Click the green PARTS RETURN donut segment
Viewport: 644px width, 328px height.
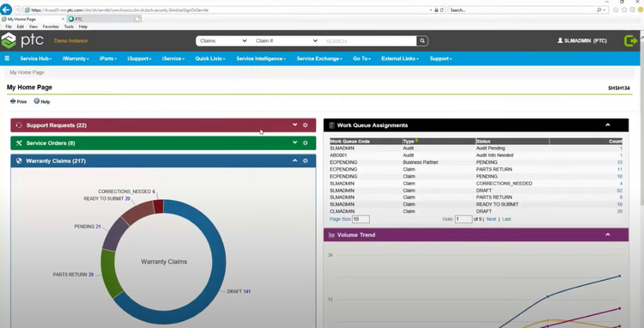109,273
